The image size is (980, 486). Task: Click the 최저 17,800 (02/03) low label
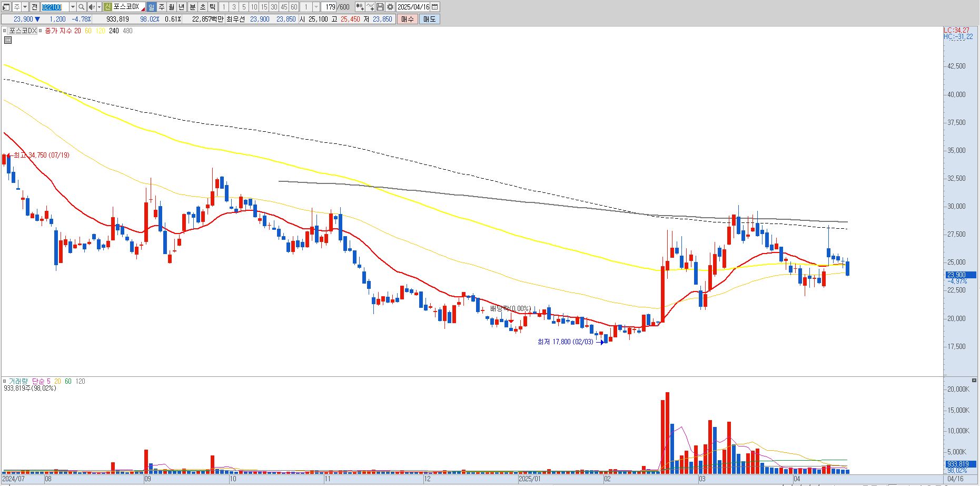[565, 342]
